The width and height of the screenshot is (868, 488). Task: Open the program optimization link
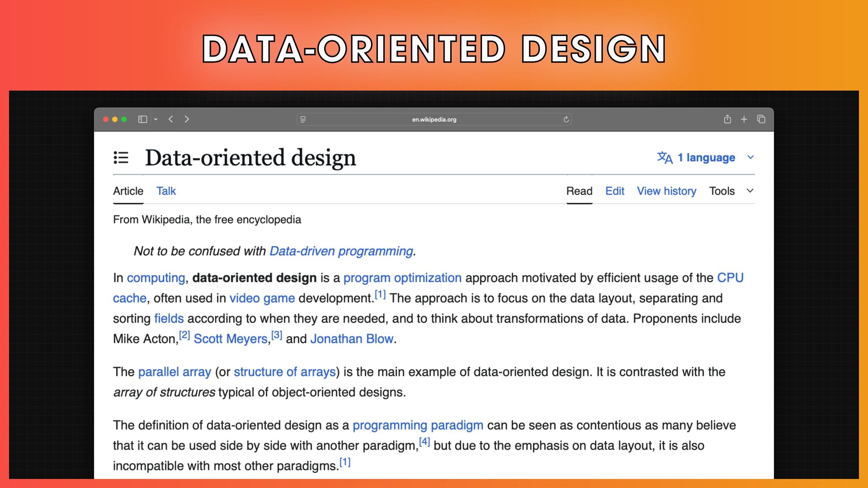pyautogui.click(x=402, y=278)
